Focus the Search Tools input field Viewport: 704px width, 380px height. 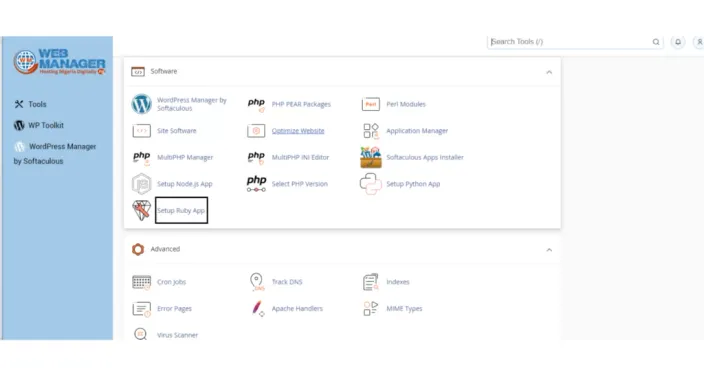pos(570,42)
